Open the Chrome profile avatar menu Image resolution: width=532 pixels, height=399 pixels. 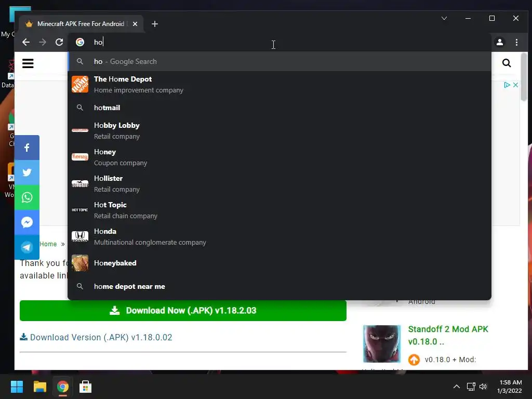500,42
